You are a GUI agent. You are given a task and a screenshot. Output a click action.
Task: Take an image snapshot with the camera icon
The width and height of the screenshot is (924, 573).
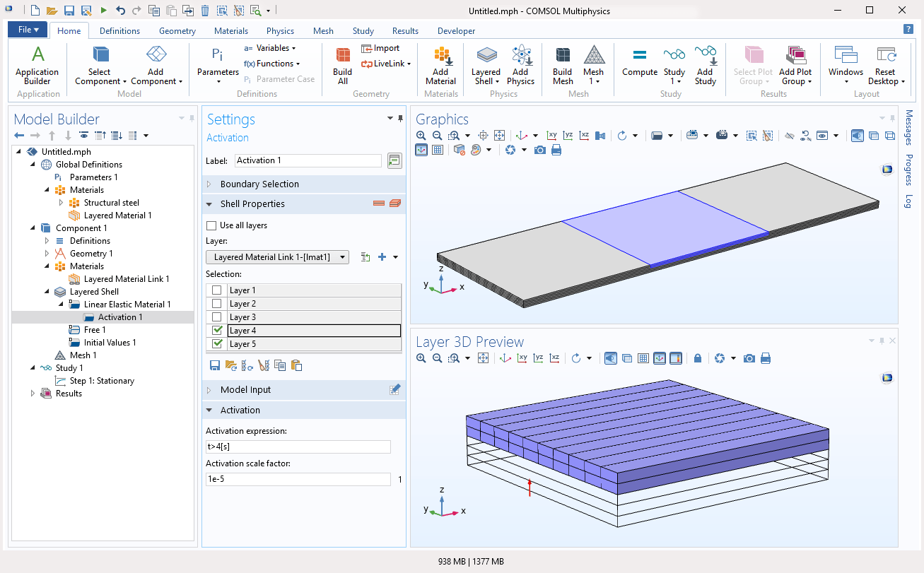540,150
